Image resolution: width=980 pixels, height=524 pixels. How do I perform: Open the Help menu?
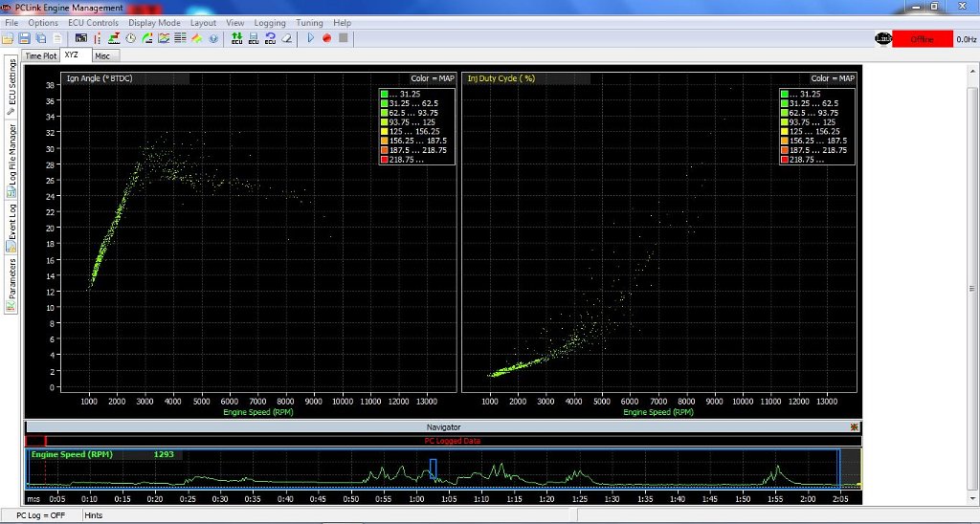[x=342, y=23]
